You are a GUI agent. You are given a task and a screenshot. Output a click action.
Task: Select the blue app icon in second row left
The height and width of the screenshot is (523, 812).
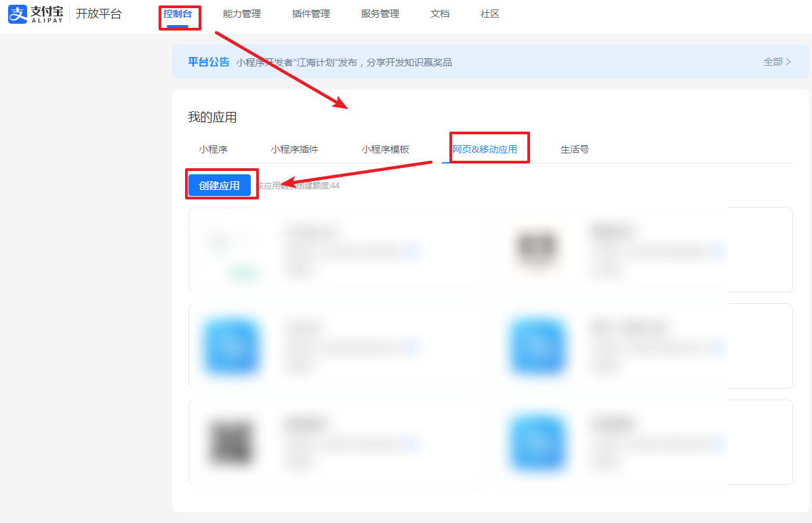coord(231,346)
